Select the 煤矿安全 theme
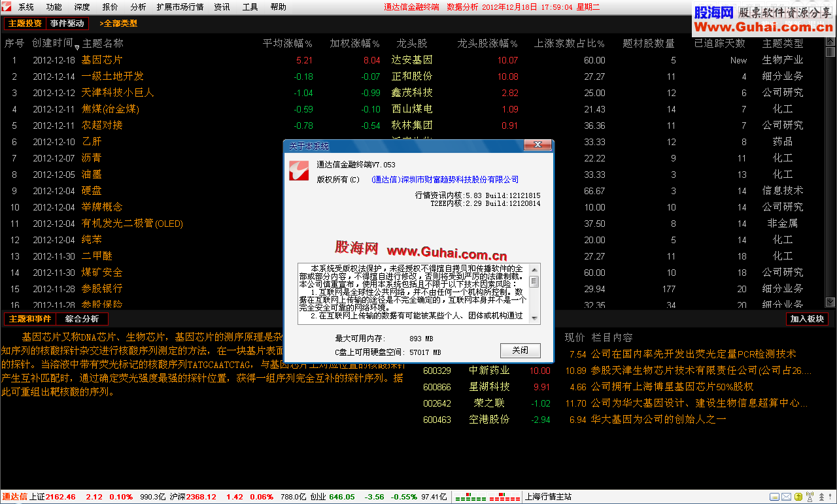This screenshot has height=504, width=837. point(102,273)
